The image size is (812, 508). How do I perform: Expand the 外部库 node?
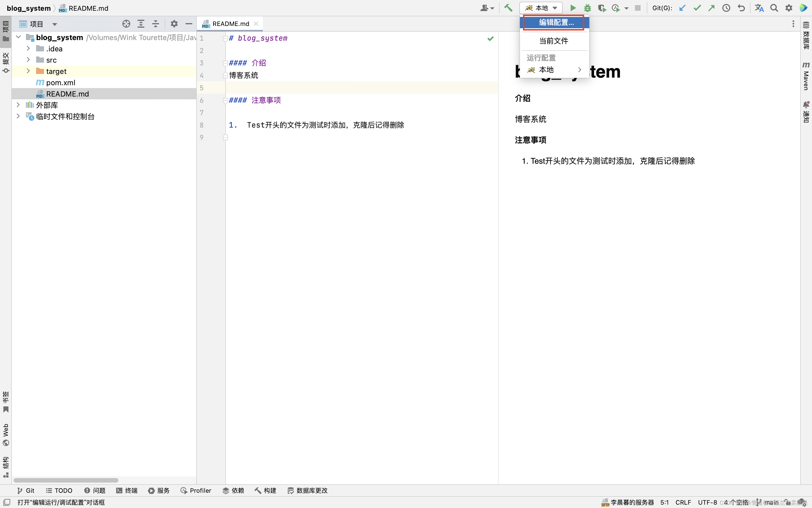pyautogui.click(x=18, y=105)
